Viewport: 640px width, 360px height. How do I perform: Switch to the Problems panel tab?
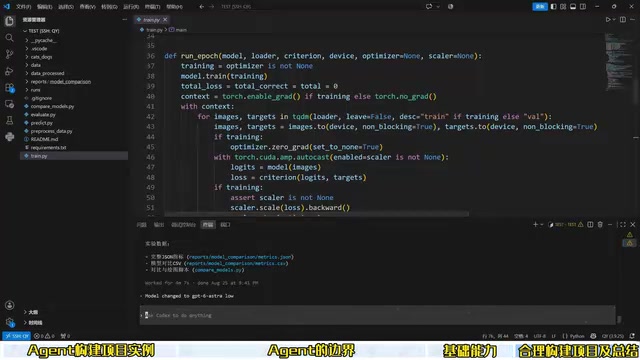[x=141, y=225]
